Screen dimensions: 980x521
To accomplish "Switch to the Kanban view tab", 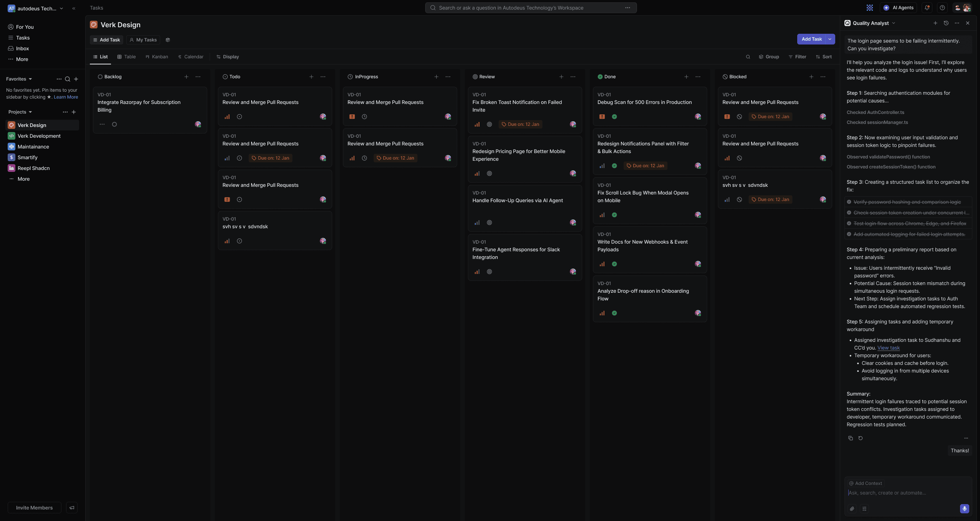I will [157, 57].
